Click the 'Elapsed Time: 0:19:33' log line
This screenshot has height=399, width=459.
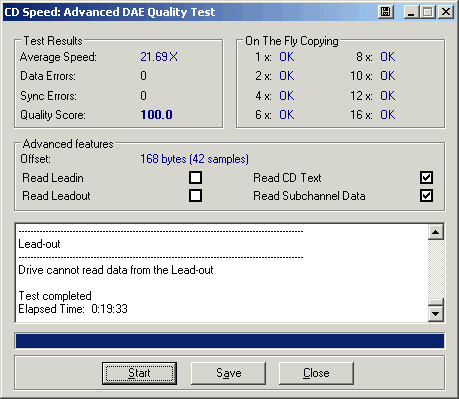tap(73, 309)
